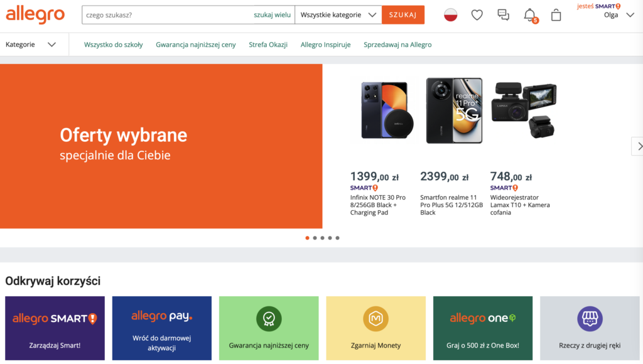
Task: Open Sprzedawaj na Allegro menu item
Action: tap(397, 45)
